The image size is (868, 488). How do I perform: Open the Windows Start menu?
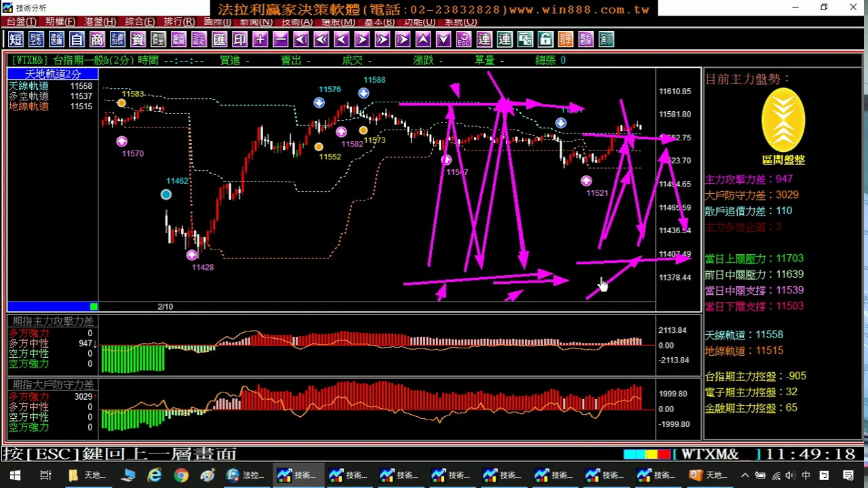pyautogui.click(x=15, y=475)
